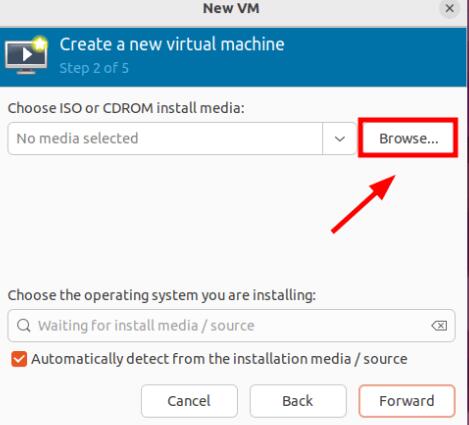The height and width of the screenshot is (425, 469).
Task: Click the 'Create a new virtual machine' heading
Action: [x=172, y=44]
